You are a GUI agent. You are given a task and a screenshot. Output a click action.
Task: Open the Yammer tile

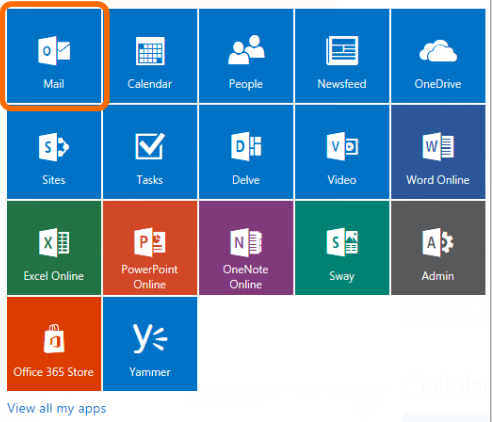(150, 344)
